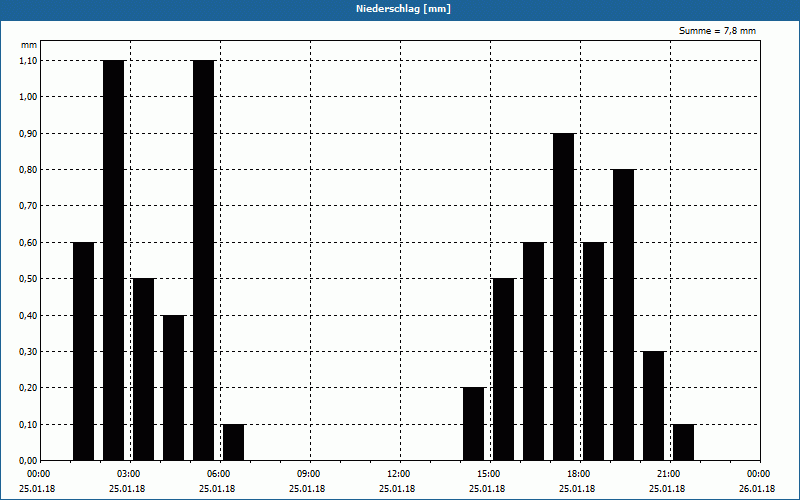Click the 0,60 y-axis value

coord(29,243)
